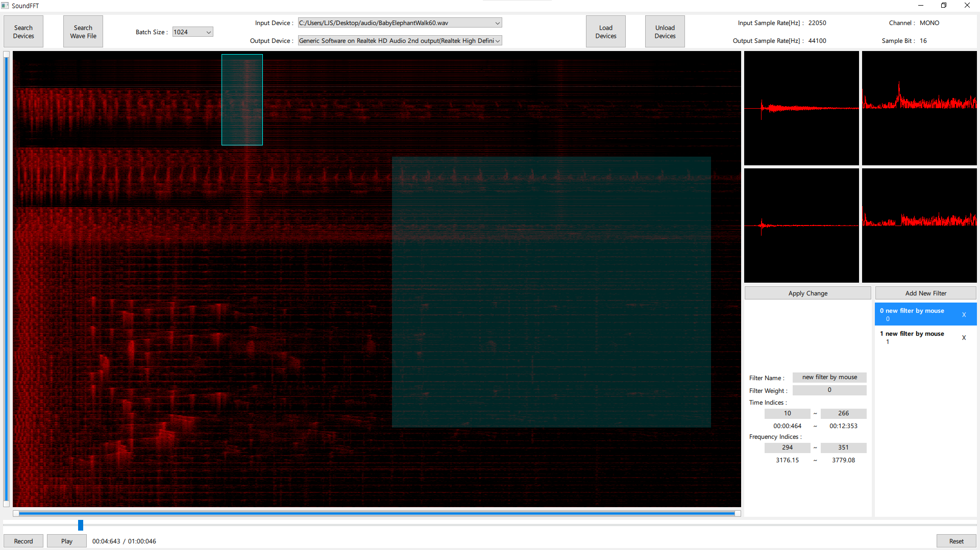Delete filter 0 with its X button

[x=964, y=315]
